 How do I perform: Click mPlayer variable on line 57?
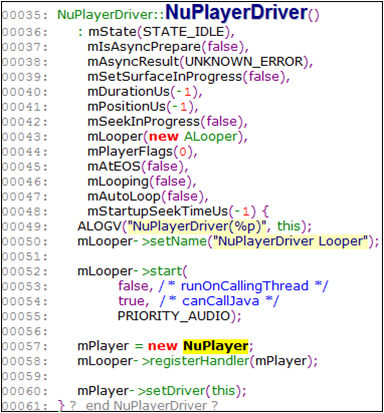pyautogui.click(x=103, y=346)
